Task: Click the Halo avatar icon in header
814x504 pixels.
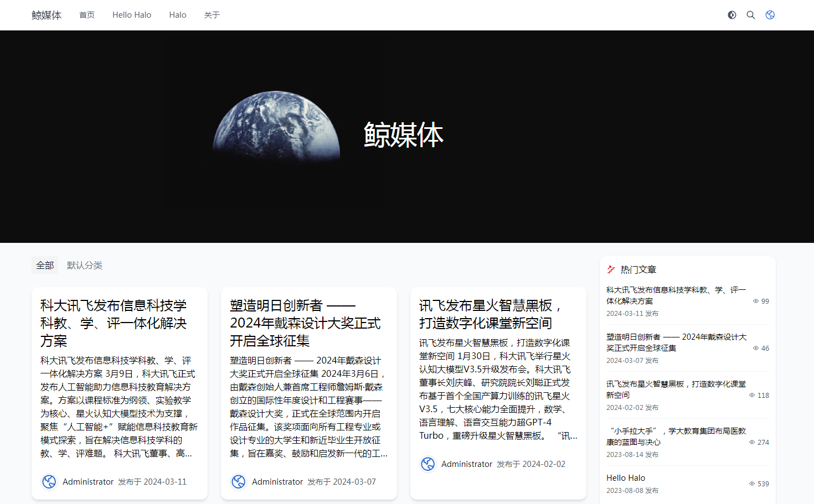Action: point(770,15)
